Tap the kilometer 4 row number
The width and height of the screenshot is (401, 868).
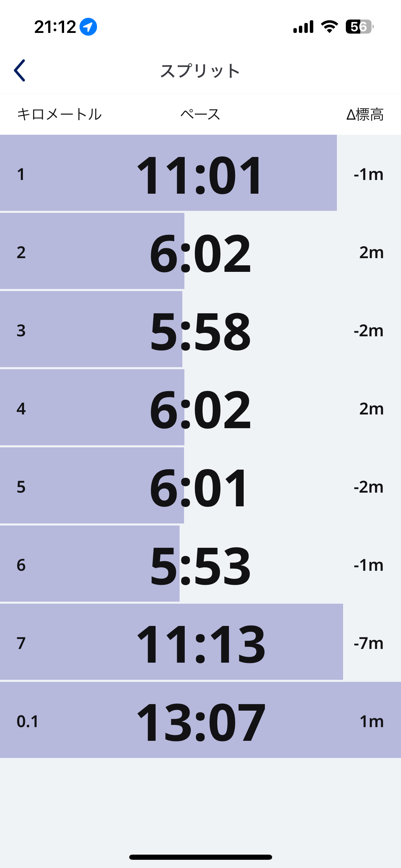[x=21, y=409]
